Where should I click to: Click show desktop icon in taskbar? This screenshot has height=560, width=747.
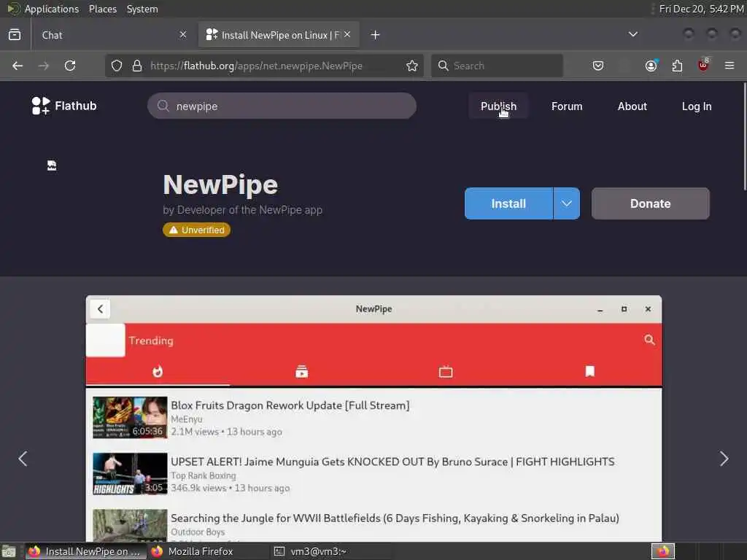point(9,551)
